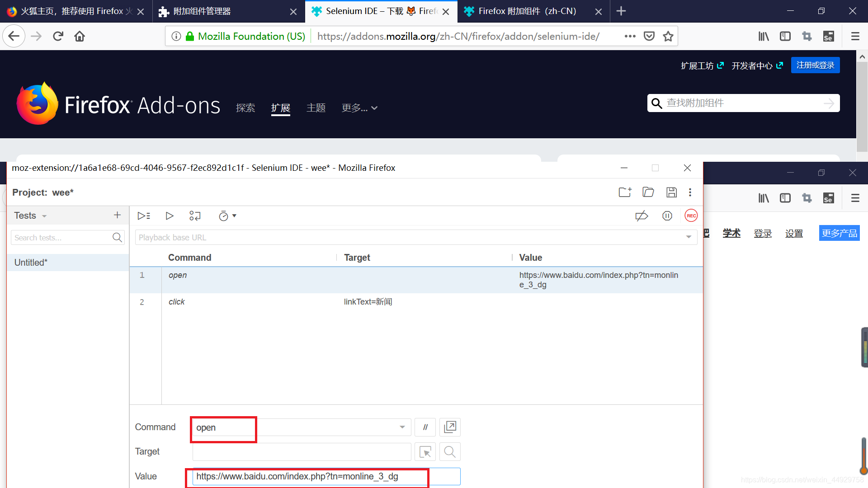The height and width of the screenshot is (488, 868).
Task: Click the screenshot crop toolbar icon
Action: click(807, 36)
